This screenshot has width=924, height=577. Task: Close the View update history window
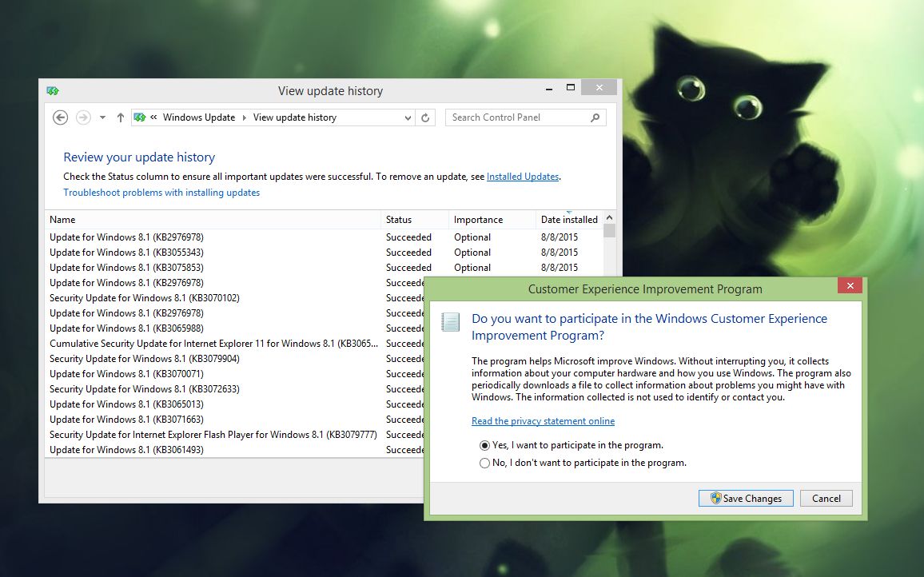coord(599,88)
